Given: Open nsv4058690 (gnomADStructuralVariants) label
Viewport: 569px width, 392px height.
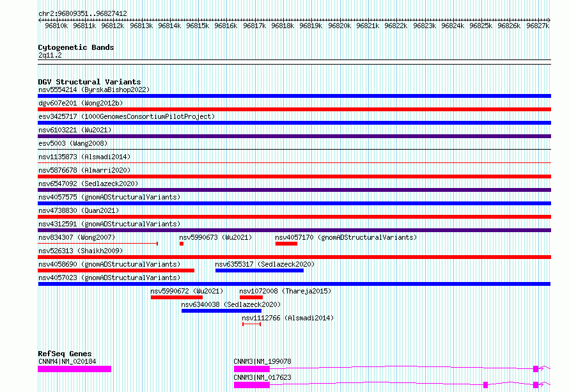Looking at the screenshot, I should [x=109, y=264].
